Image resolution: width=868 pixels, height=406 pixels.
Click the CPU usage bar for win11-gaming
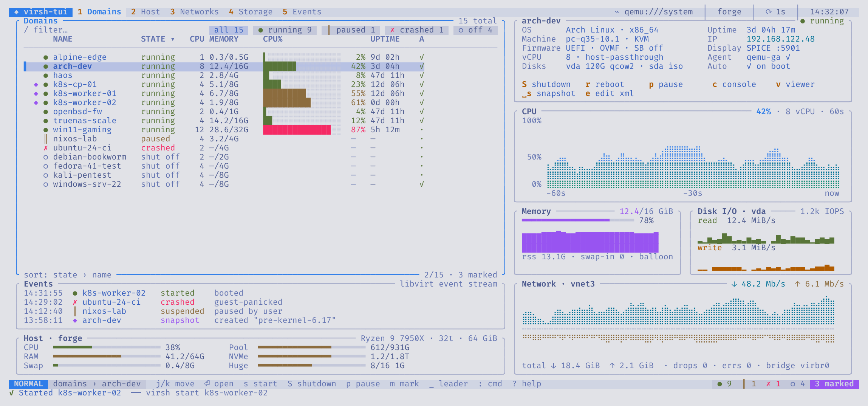pos(302,130)
